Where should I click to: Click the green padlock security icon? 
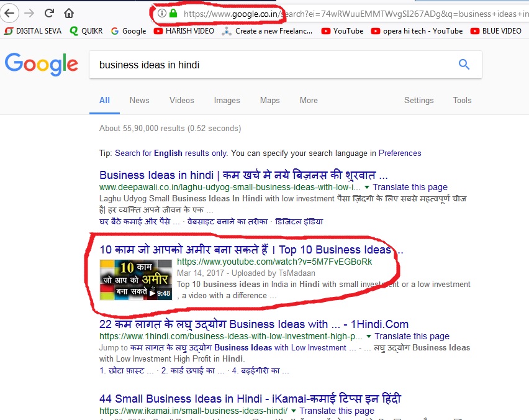coord(173,13)
